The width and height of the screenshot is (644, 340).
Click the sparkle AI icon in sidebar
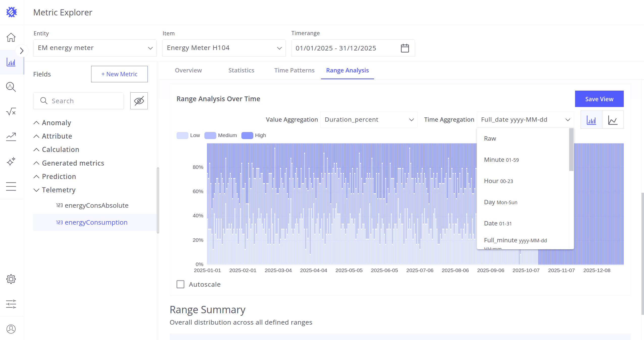point(11,162)
